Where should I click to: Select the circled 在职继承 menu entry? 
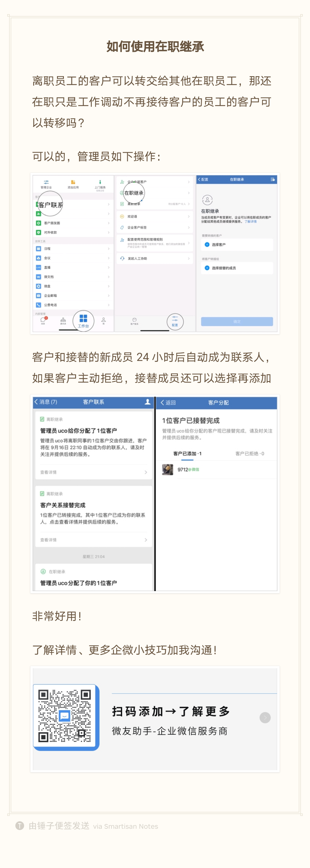pos(134,193)
